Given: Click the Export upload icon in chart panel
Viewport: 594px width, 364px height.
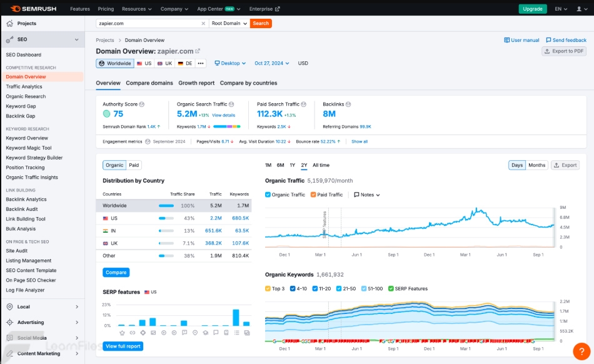Looking at the screenshot, I should point(556,165).
